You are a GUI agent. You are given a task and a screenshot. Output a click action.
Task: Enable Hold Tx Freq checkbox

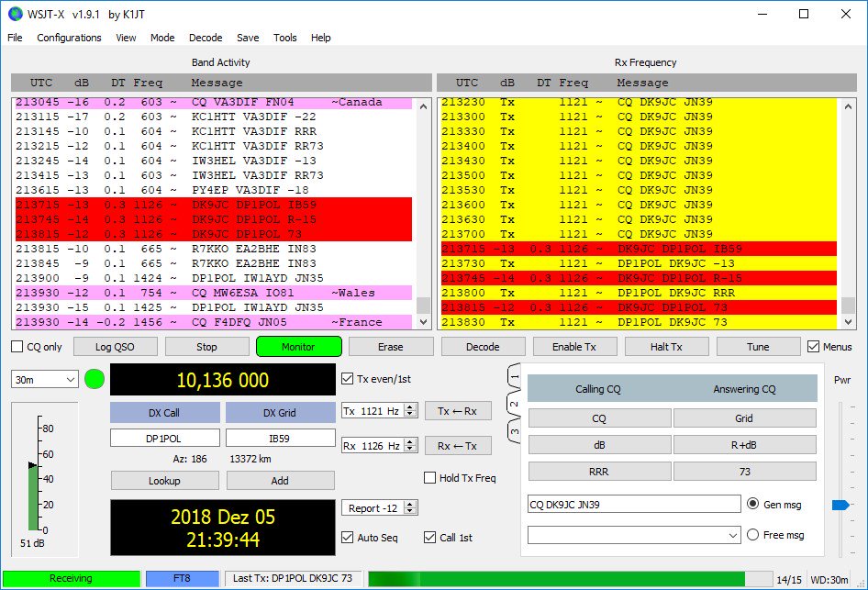pos(429,478)
